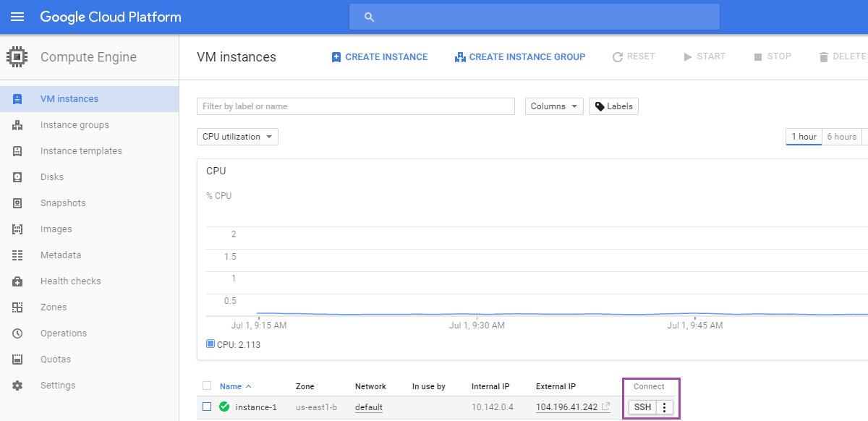The image size is (868, 421).
Task: Toggle the select-all checkbox in table header
Action: coord(207,386)
